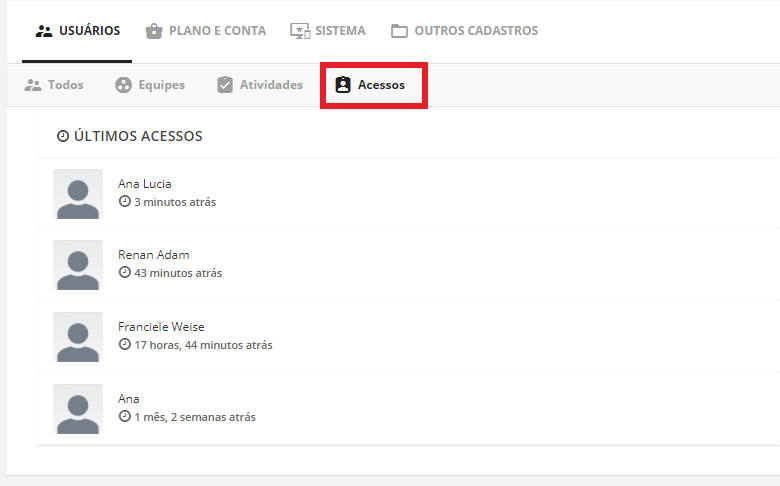Click the Renan Adam user name
This screenshot has height=486, width=780.
[153, 255]
